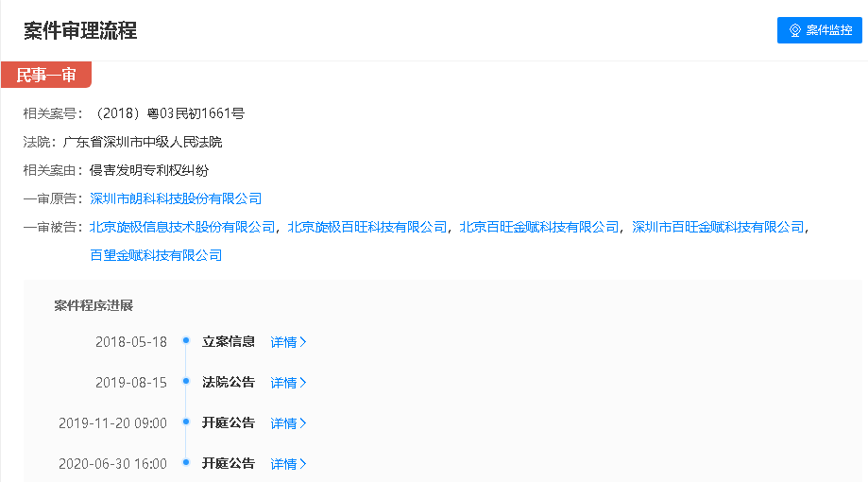Expand 详情 for 立案信息 entry
The width and height of the screenshot is (868, 482).
[x=288, y=342]
